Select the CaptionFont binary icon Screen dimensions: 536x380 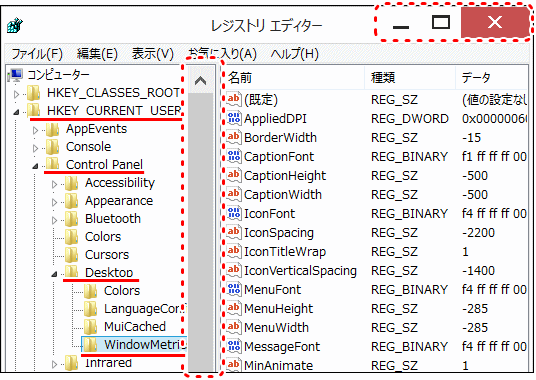(x=234, y=156)
